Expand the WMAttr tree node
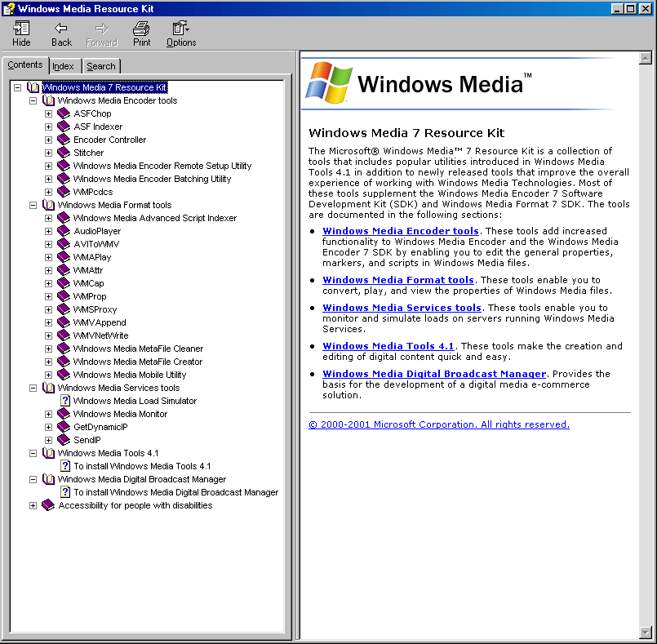The width and height of the screenshot is (657, 644). (49, 270)
